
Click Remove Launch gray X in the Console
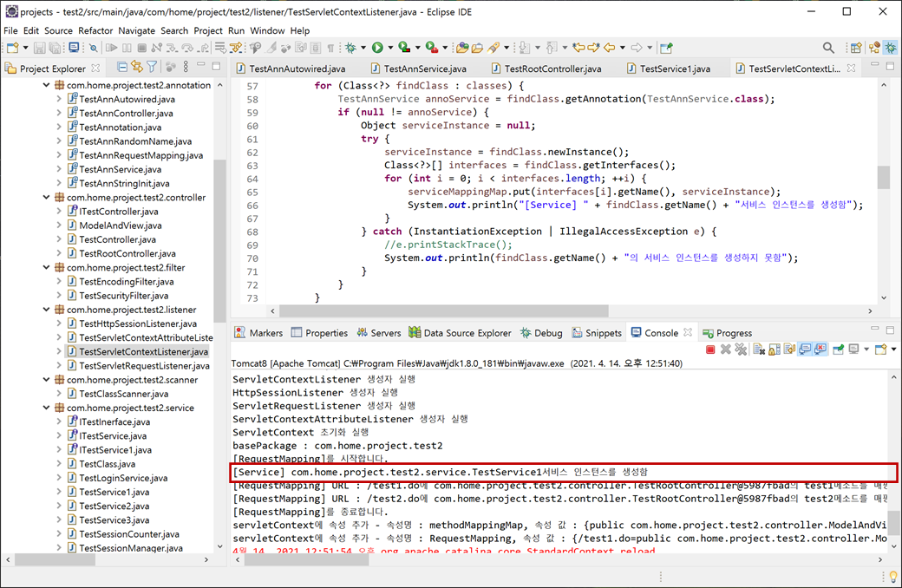click(725, 350)
